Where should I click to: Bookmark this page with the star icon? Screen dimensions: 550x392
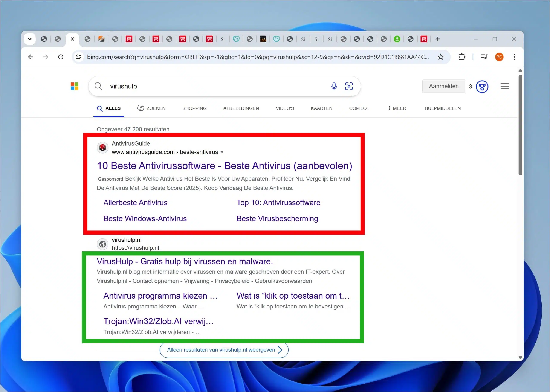pos(441,57)
